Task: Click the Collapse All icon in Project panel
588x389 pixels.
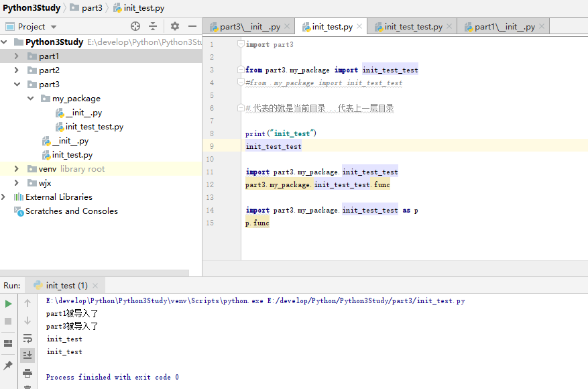Action: (153, 26)
